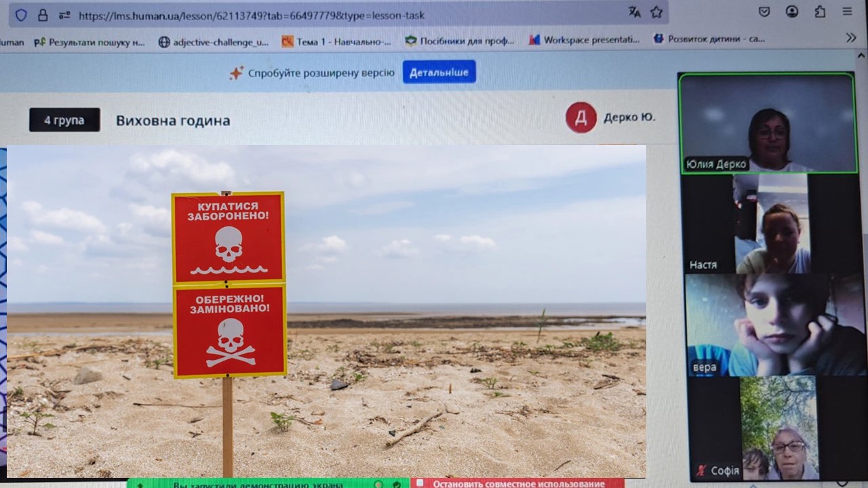Open the 'Тема 1 - Навчально-...' bookmark
The height and width of the screenshot is (488, 868).
coord(336,41)
